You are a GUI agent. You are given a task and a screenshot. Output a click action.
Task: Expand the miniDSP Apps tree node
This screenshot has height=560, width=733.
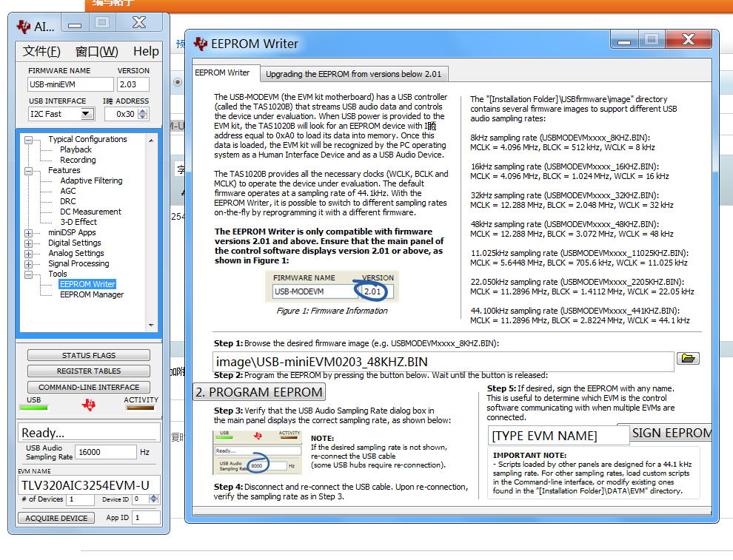[x=29, y=233]
